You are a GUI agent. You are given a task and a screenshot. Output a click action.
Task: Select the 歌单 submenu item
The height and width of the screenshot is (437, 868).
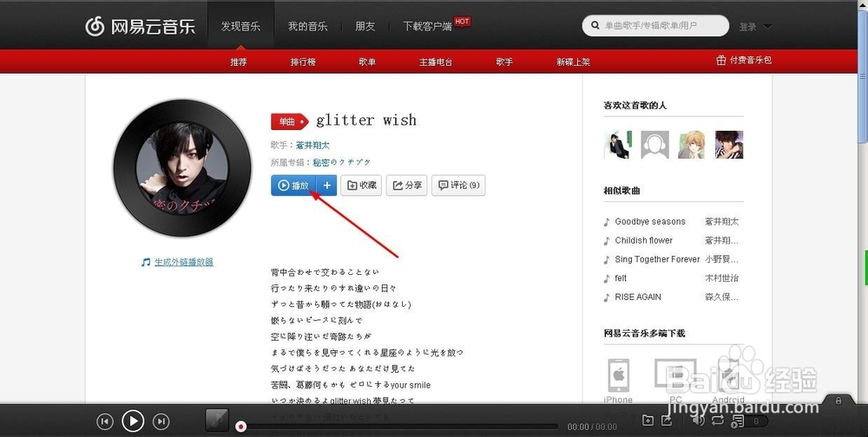(x=367, y=62)
